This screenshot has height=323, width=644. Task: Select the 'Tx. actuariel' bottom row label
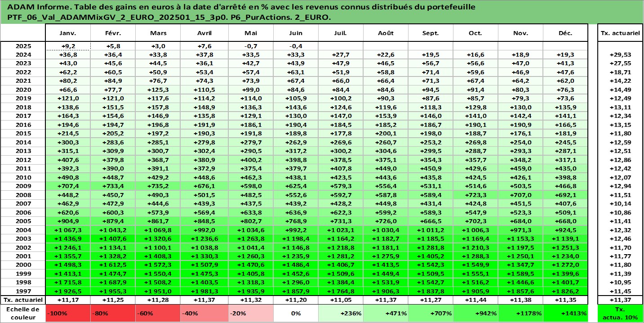click(x=23, y=300)
